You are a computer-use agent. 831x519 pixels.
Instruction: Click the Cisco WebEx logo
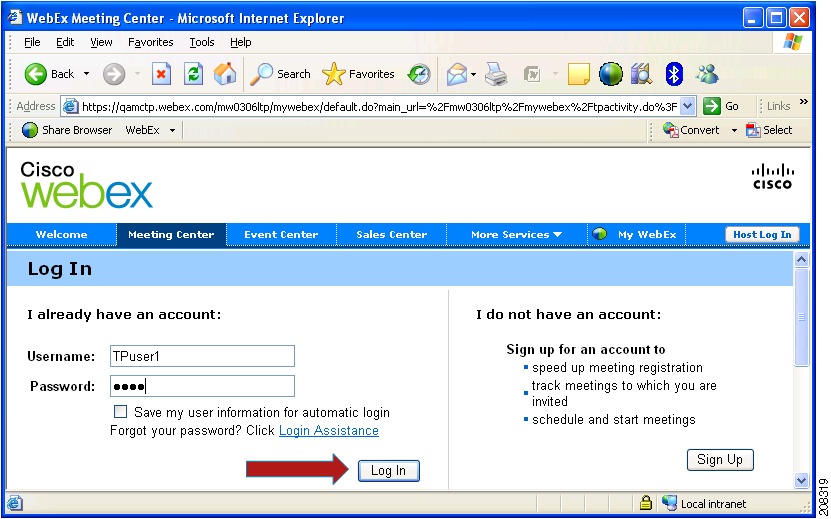click(x=86, y=185)
